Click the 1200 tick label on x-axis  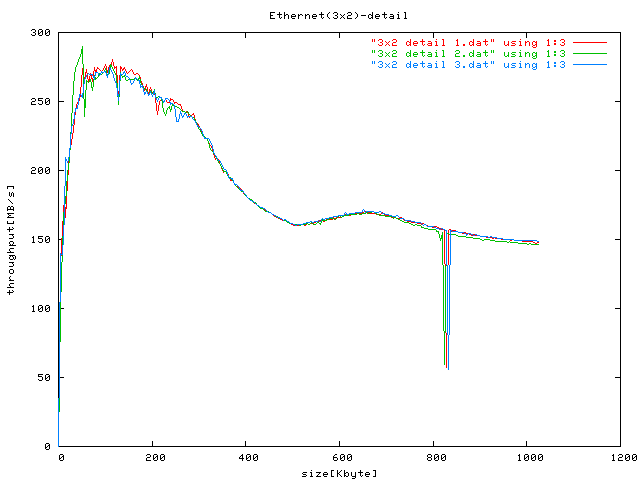click(621, 457)
